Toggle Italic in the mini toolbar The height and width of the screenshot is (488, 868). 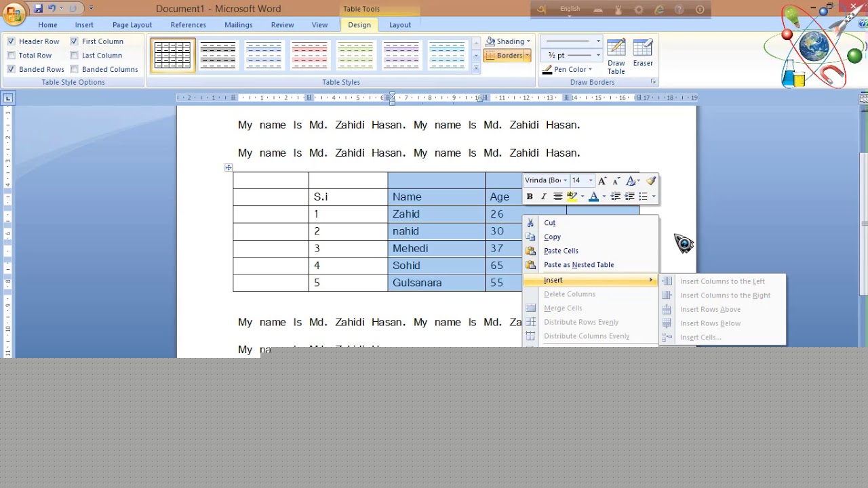(x=543, y=197)
